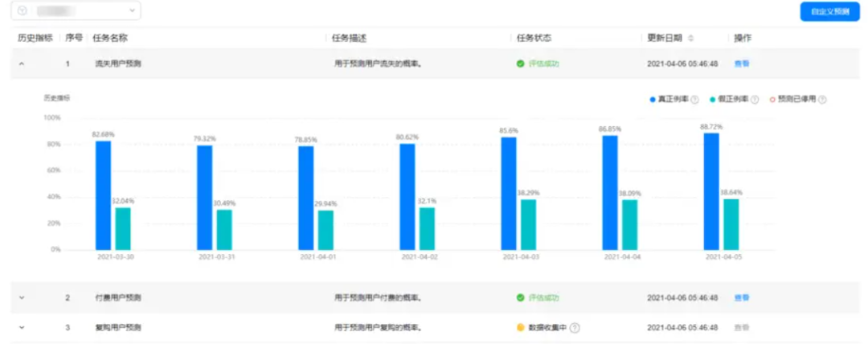Viewport: 868px width, 344px height.
Task: Click help icon next to 真正例率 legend
Action: click(694, 100)
